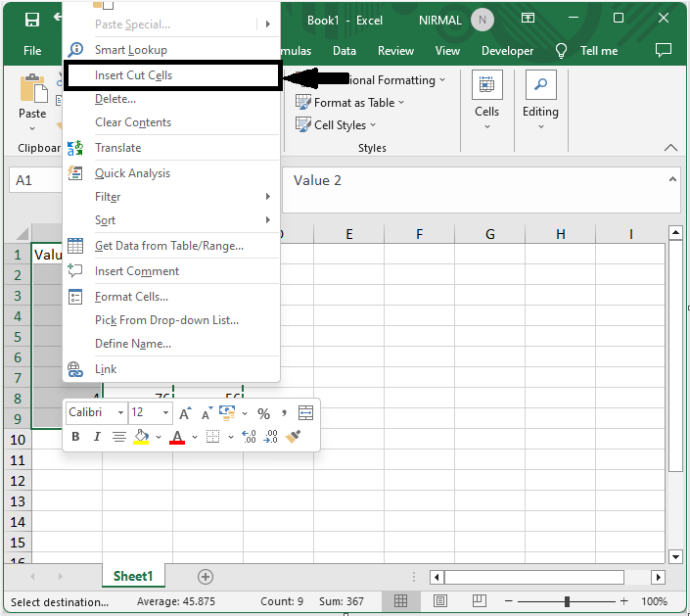
Task: Switch to Page Layout view in status bar
Action: point(440,601)
